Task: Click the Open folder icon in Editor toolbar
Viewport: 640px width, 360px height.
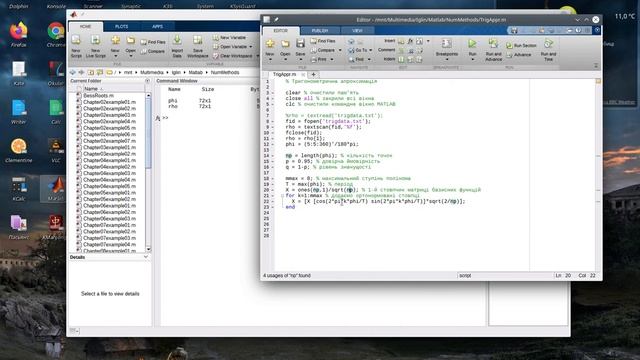Action: [x=285, y=44]
